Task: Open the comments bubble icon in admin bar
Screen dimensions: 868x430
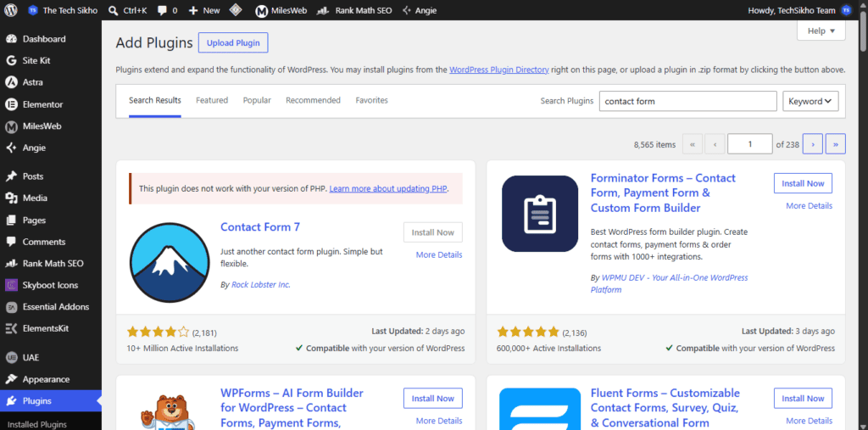Action: (x=163, y=10)
